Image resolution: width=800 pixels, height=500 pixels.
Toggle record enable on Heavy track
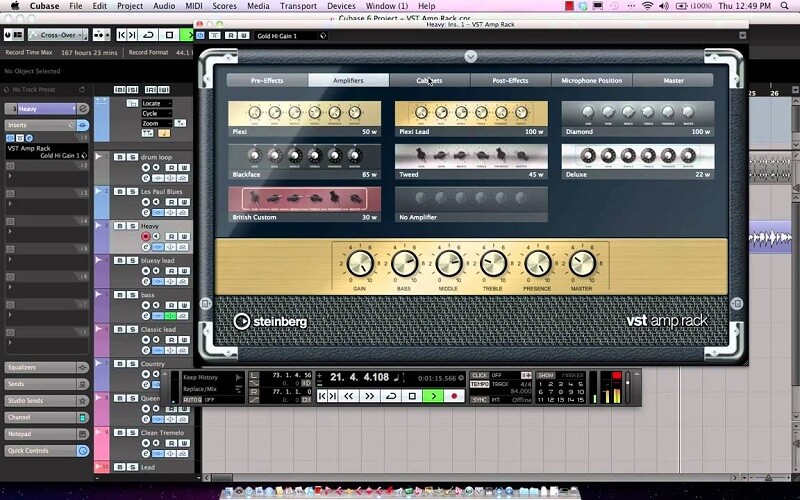point(146,236)
